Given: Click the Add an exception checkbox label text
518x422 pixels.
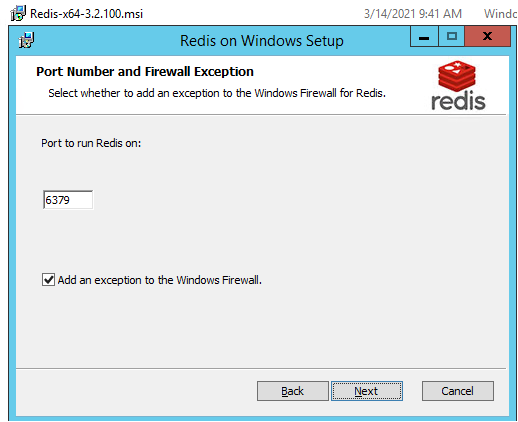Looking at the screenshot, I should tap(160, 280).
